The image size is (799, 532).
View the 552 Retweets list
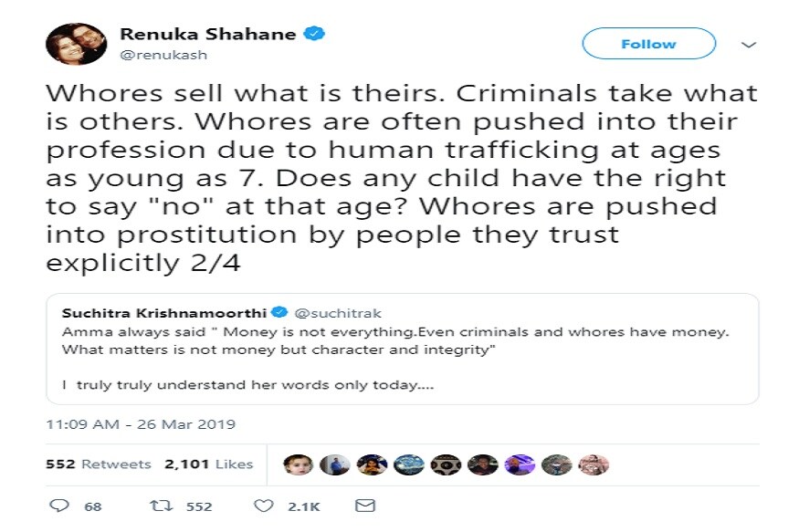click(x=99, y=464)
